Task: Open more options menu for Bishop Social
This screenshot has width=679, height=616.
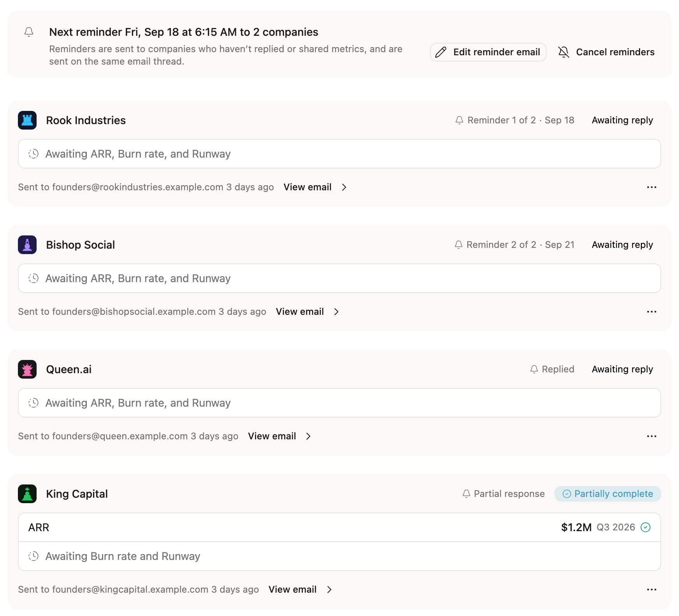Action: coord(652,312)
